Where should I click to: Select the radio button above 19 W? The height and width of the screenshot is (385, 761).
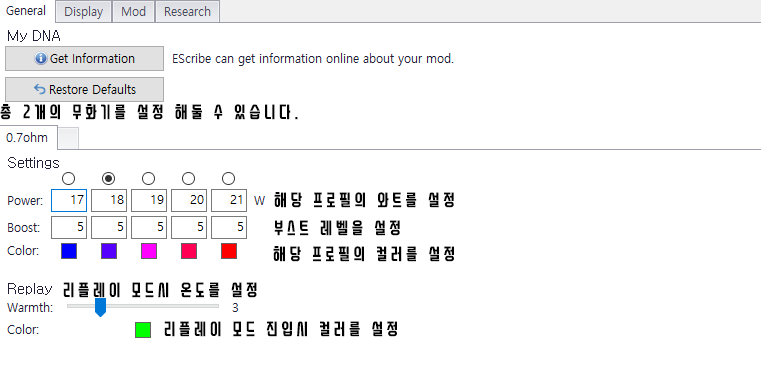click(149, 179)
